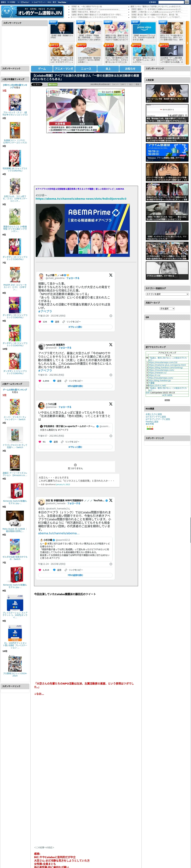Like the satoshi_hamada tweet with 1,515 likes

click(x=40, y=570)
